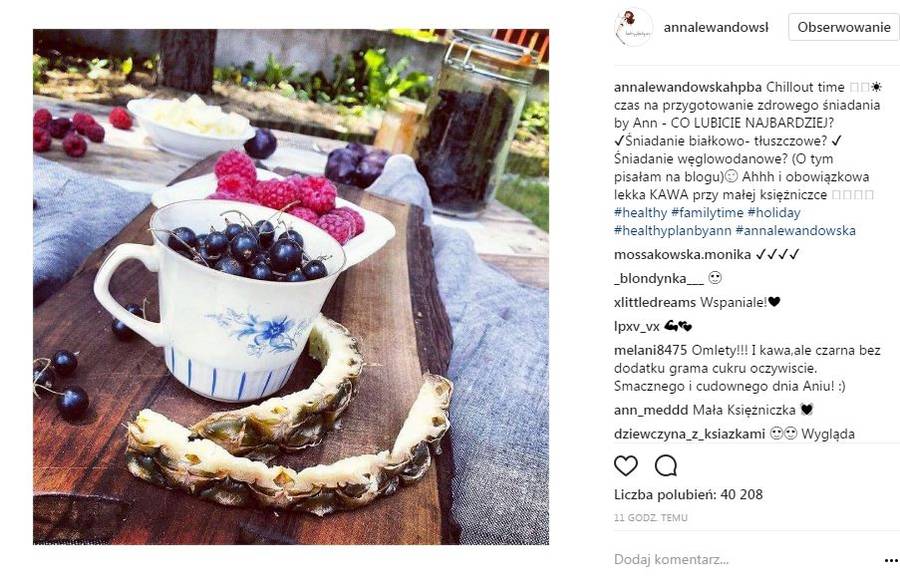Open annalewandowska profile picture avatar

tap(634, 27)
